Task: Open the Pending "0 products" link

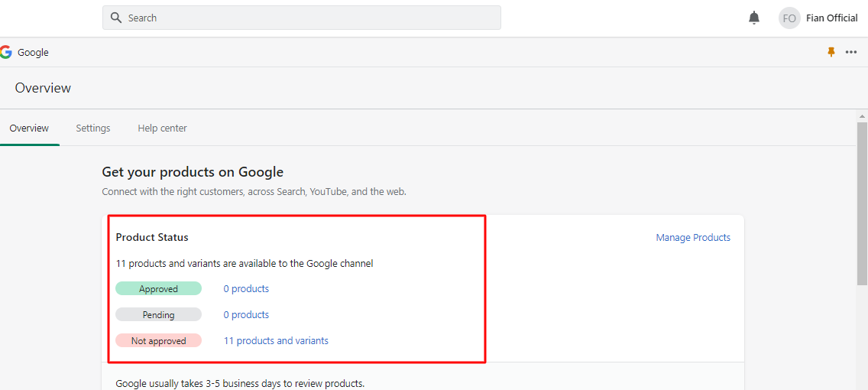Action: coord(246,315)
